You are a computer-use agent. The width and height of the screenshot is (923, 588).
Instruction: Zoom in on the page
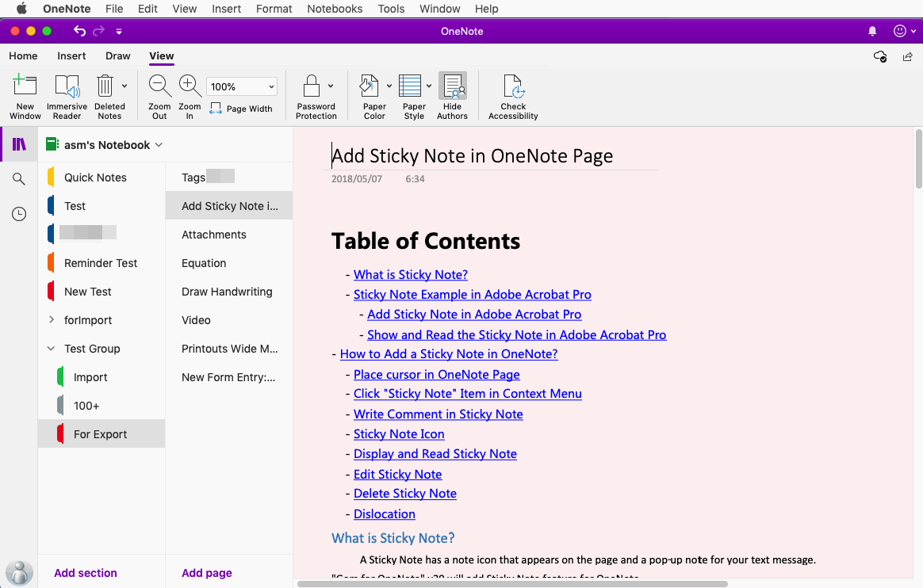tap(190, 94)
